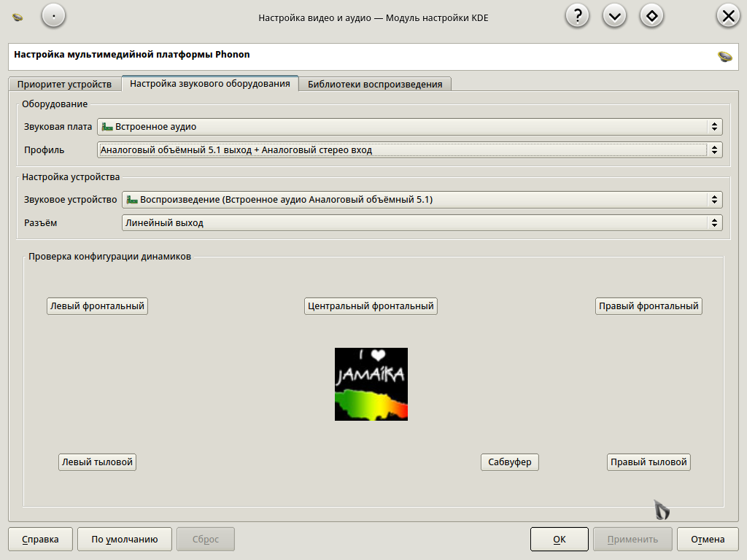
Task: Click the Проверка конфигурации динамиков label
Action: tap(109, 257)
